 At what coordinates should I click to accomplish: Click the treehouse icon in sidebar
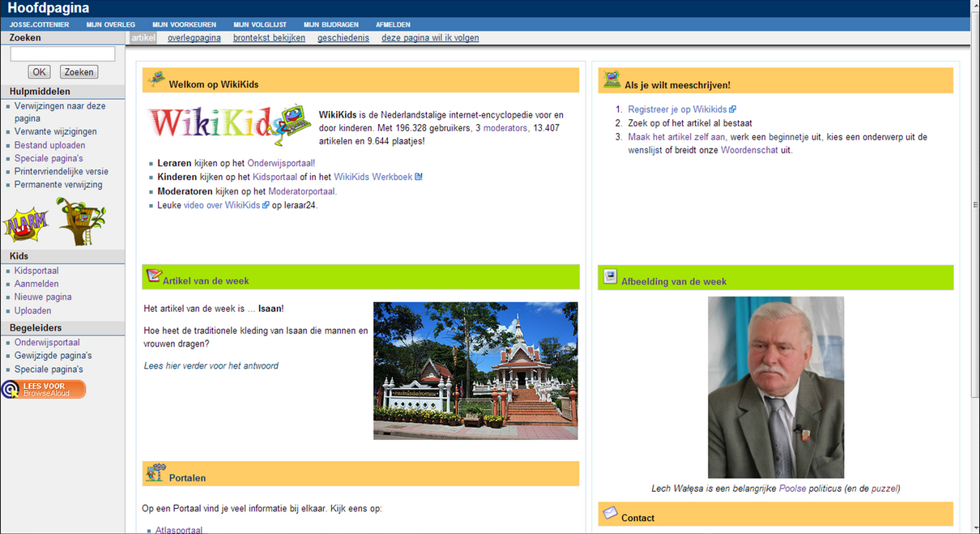pyautogui.click(x=80, y=221)
